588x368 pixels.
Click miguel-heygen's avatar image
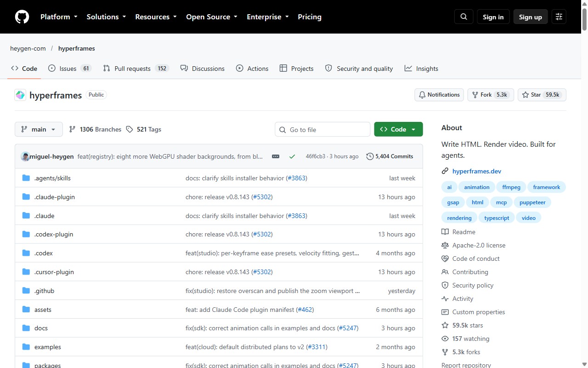[x=25, y=156]
